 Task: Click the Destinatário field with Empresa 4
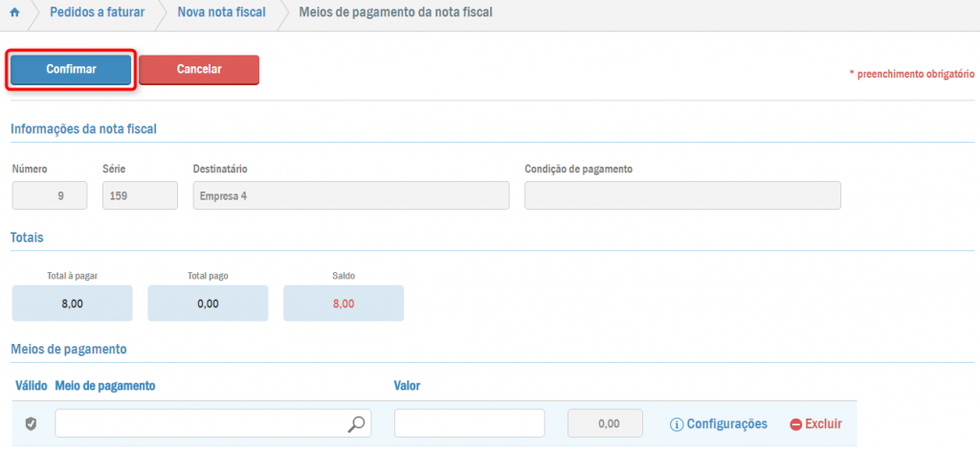click(x=349, y=195)
